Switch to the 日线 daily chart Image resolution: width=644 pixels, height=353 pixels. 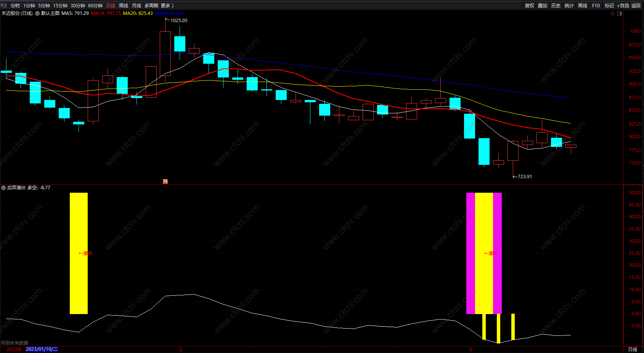coord(111,6)
